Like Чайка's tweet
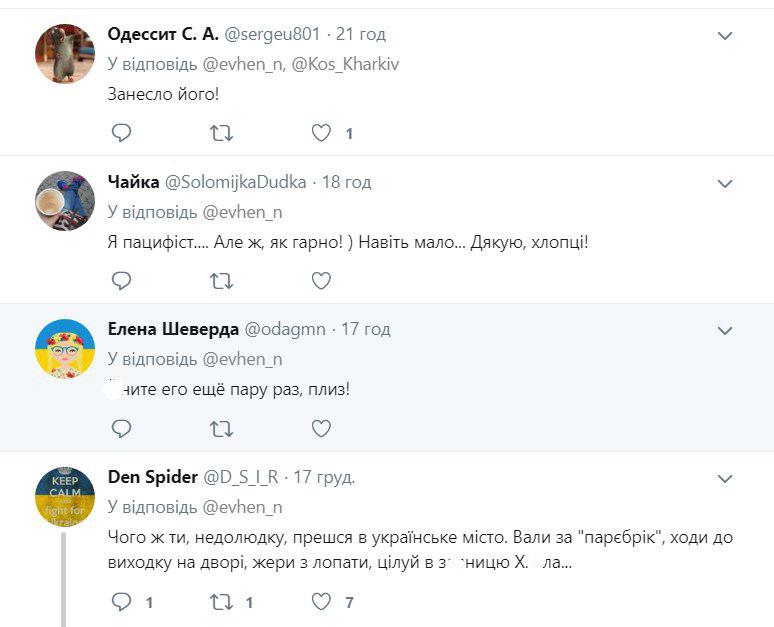Image resolution: width=774 pixels, height=627 pixels. (x=321, y=281)
